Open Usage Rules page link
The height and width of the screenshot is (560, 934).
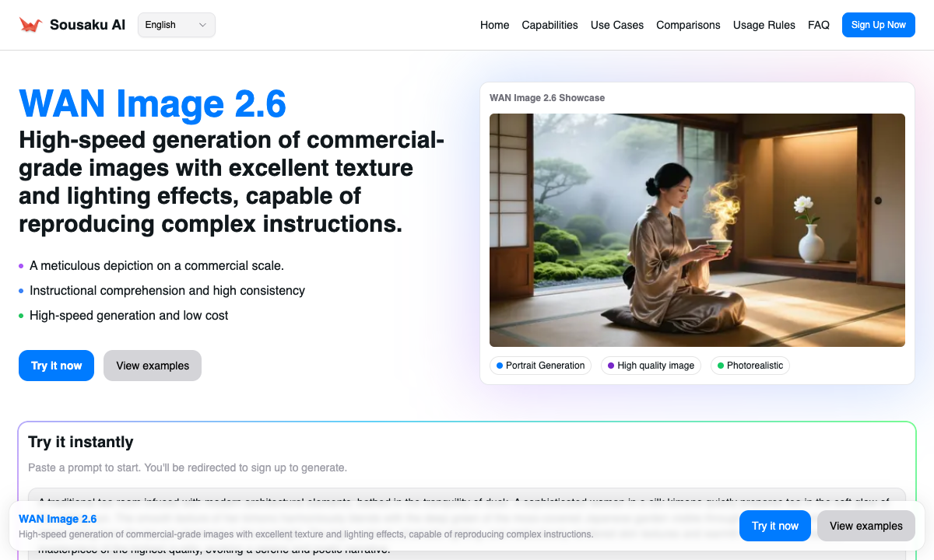tap(764, 25)
